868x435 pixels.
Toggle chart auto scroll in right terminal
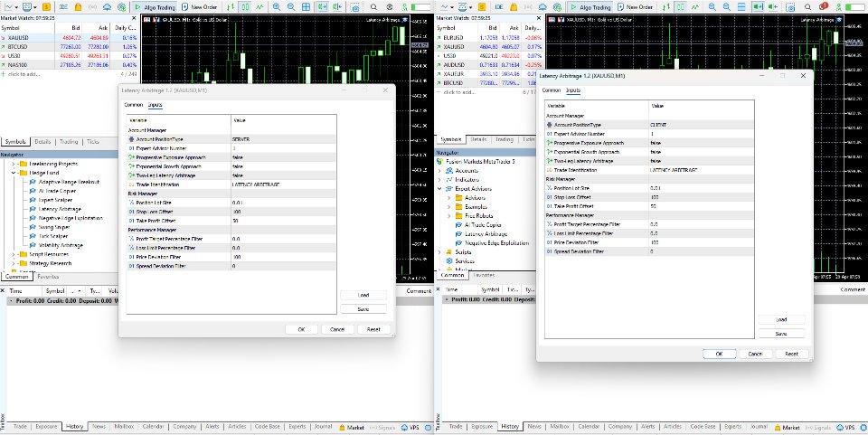click(757, 7)
